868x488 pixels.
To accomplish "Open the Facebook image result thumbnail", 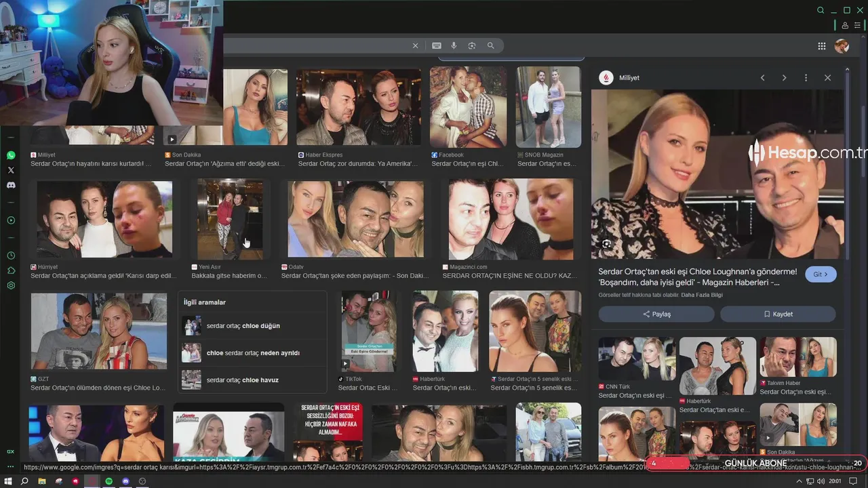I will pos(468,107).
